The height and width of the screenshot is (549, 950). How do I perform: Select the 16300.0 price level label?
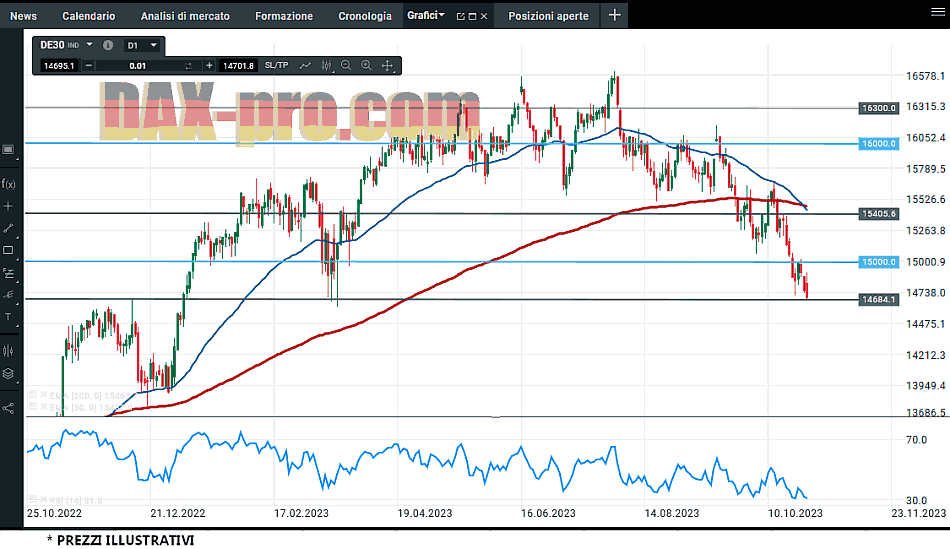(x=879, y=108)
